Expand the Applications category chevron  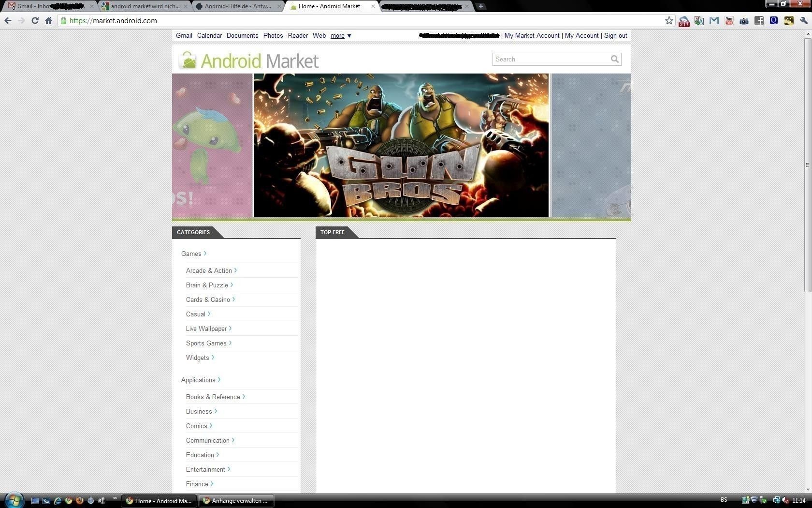coord(219,379)
